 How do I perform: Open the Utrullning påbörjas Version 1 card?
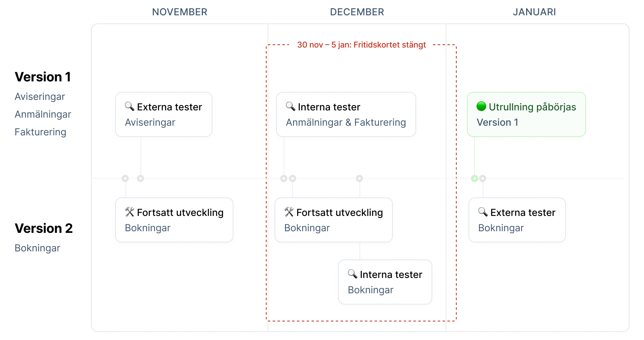click(526, 115)
